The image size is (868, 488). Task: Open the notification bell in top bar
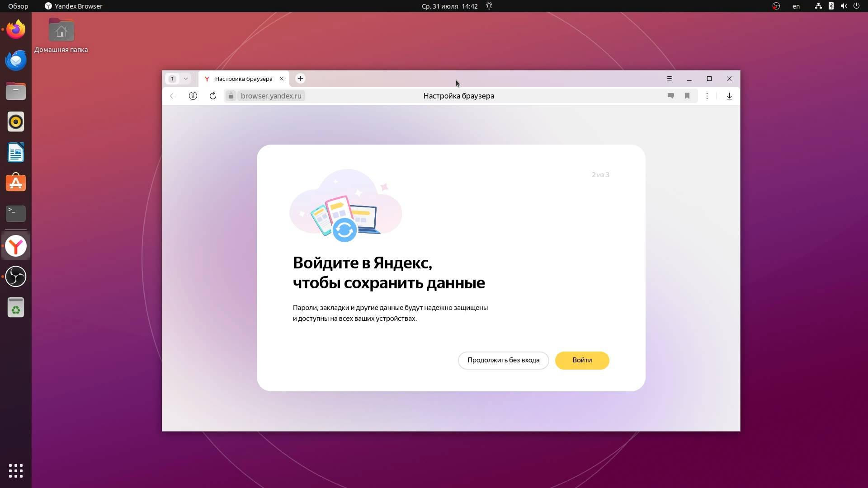pos(489,6)
